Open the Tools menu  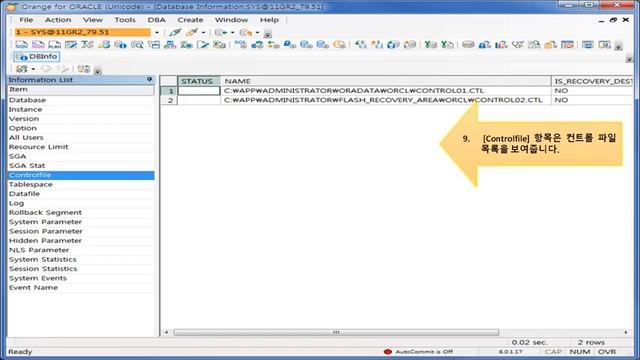125,20
